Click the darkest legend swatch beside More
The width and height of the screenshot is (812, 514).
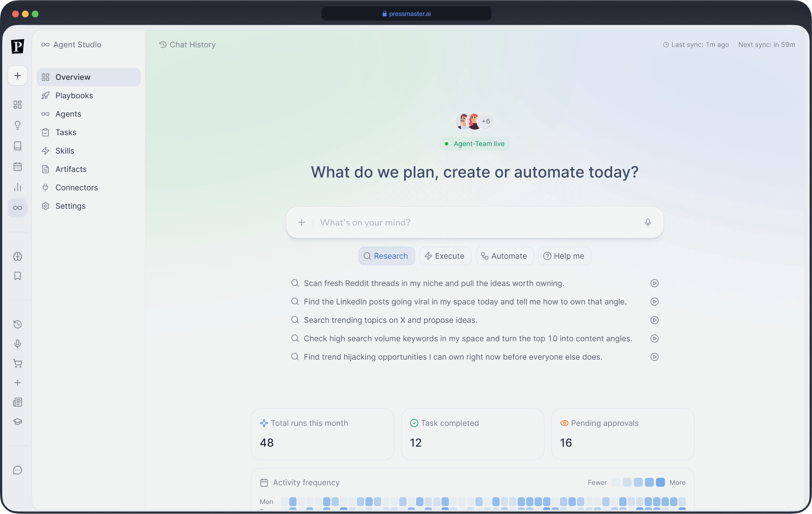[x=660, y=482]
